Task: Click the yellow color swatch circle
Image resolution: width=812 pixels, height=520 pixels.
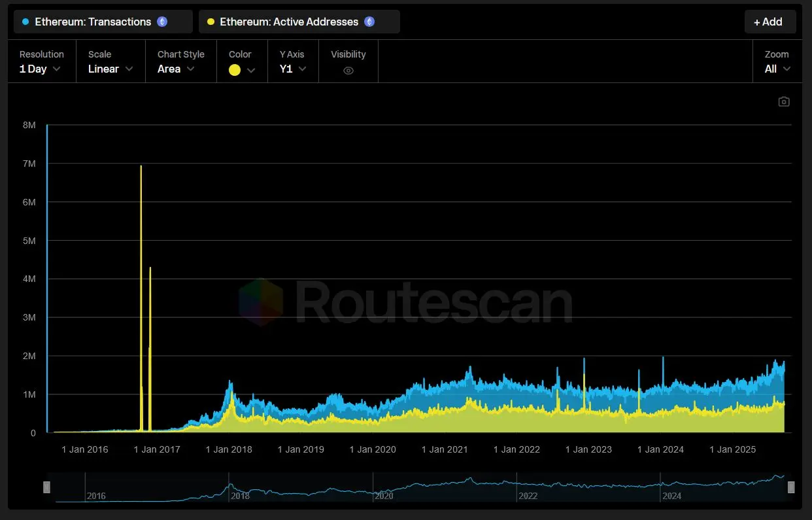Action: point(235,70)
